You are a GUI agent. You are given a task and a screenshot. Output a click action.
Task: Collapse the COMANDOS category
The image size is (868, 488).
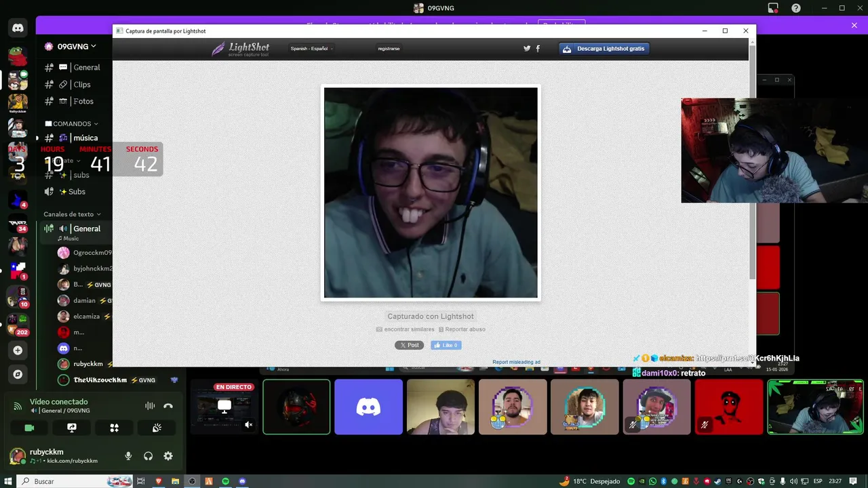[71, 124]
